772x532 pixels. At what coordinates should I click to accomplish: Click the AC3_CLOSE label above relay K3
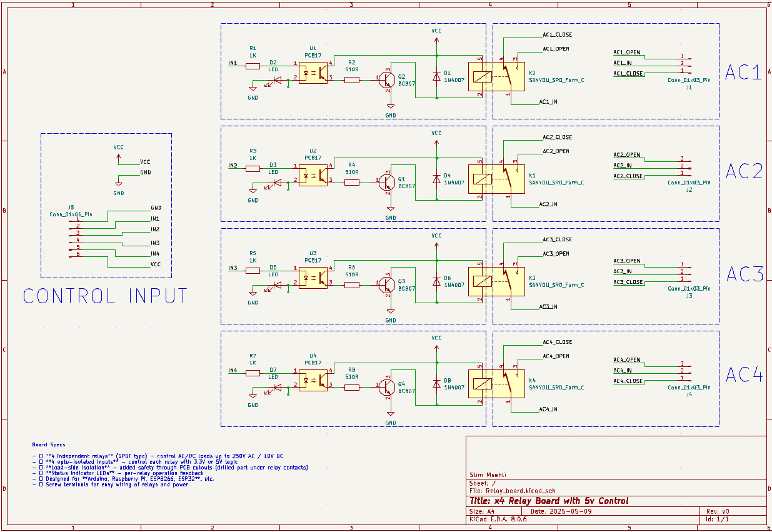pos(557,239)
